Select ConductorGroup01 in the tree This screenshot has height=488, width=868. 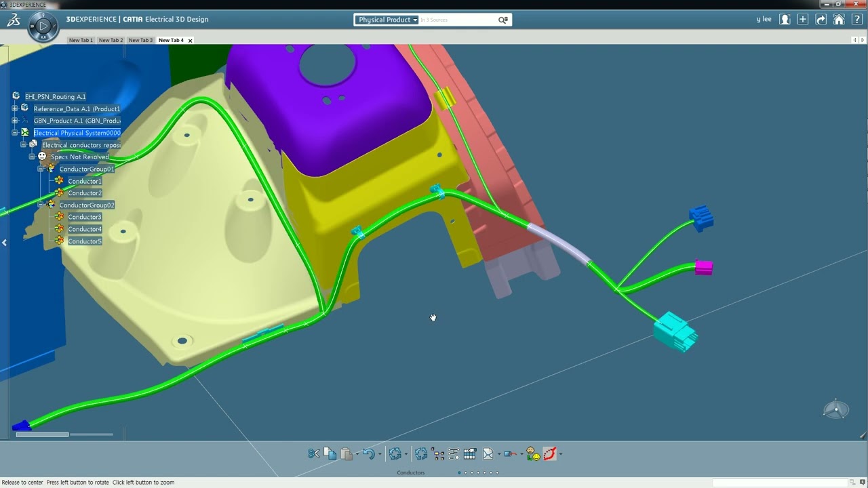(x=87, y=169)
